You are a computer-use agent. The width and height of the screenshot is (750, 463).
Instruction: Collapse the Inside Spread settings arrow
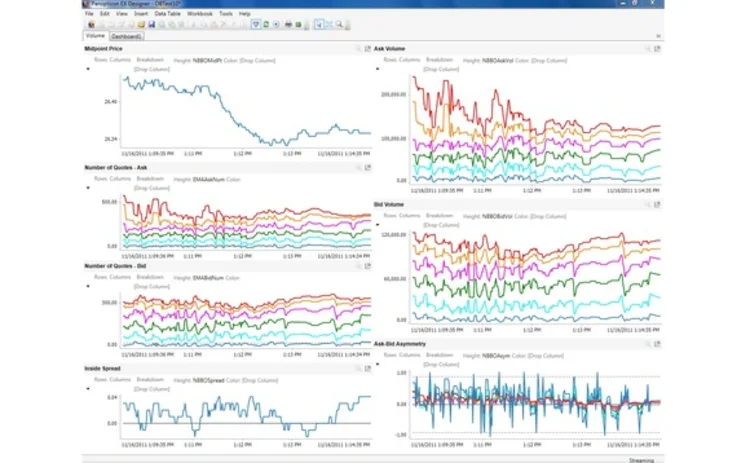[x=88, y=388]
